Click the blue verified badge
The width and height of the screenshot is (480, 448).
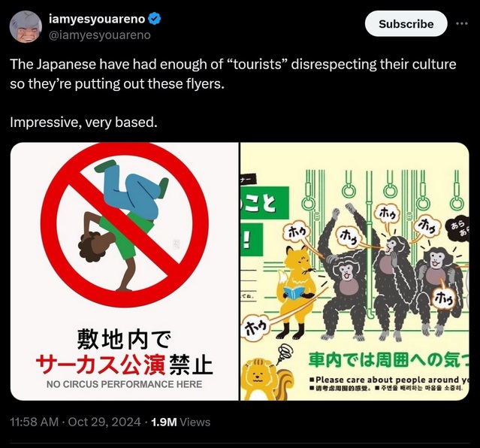(155, 19)
